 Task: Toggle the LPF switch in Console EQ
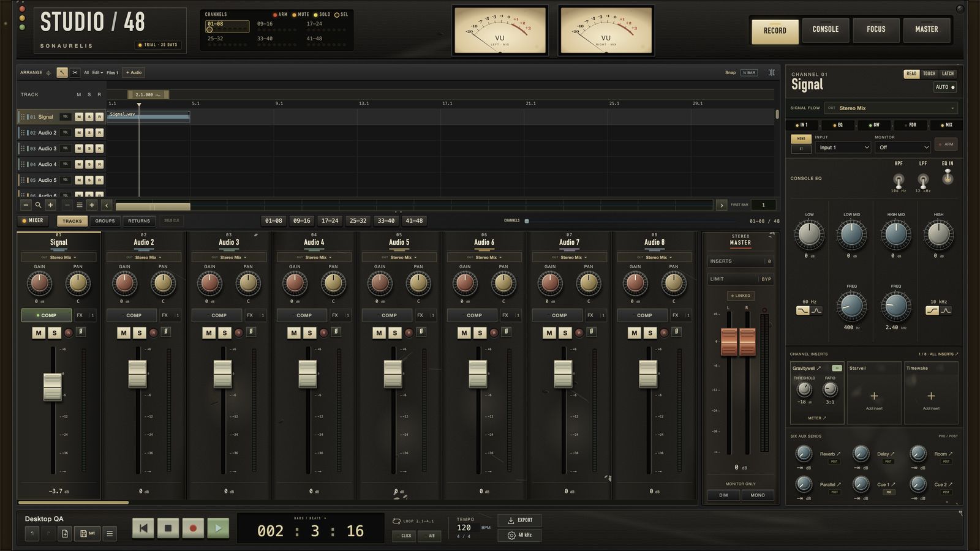click(x=923, y=180)
